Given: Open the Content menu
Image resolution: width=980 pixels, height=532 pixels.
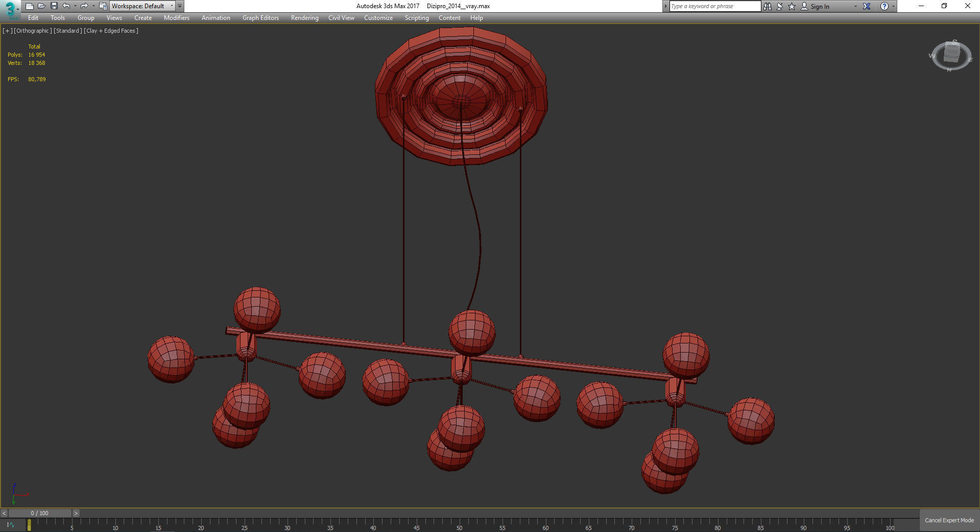Looking at the screenshot, I should point(449,18).
